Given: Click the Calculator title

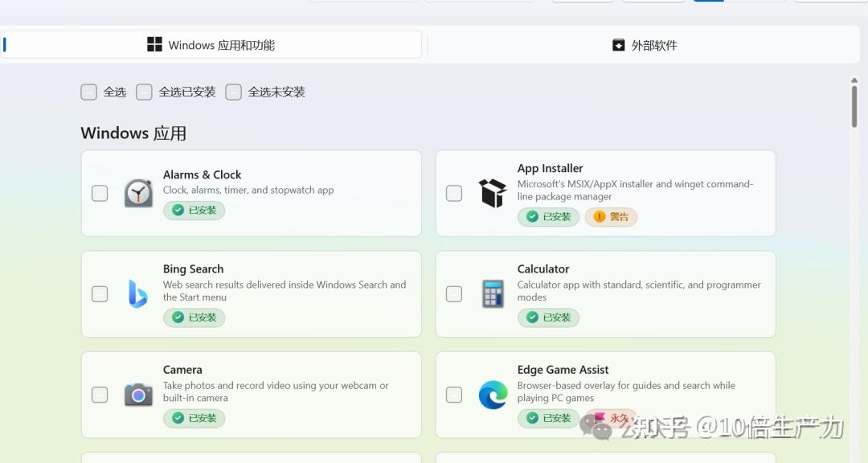Looking at the screenshot, I should pos(543,269).
